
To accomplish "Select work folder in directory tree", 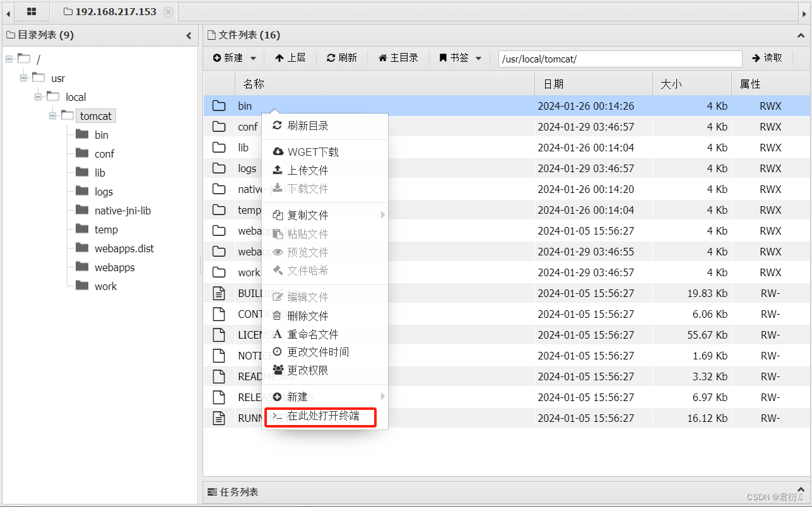I will (106, 286).
